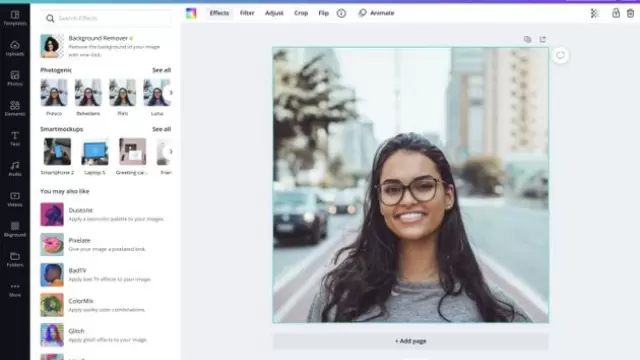Open the Adjust tab

(x=274, y=13)
